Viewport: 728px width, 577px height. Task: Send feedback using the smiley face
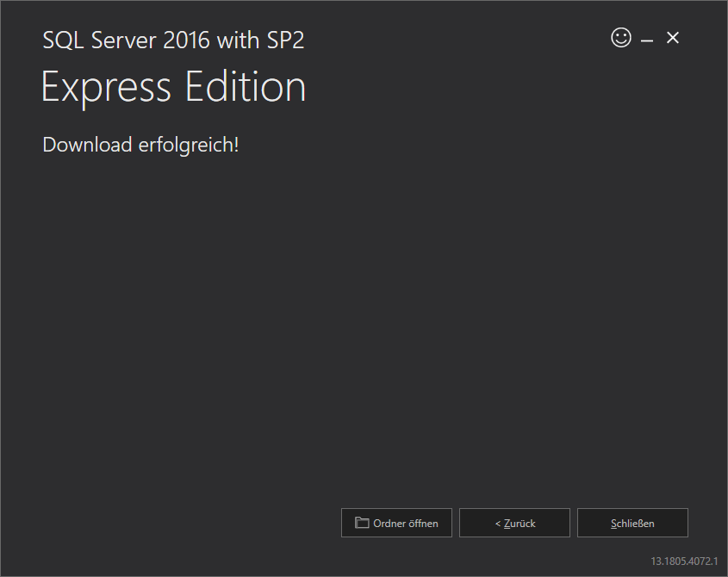(620, 38)
